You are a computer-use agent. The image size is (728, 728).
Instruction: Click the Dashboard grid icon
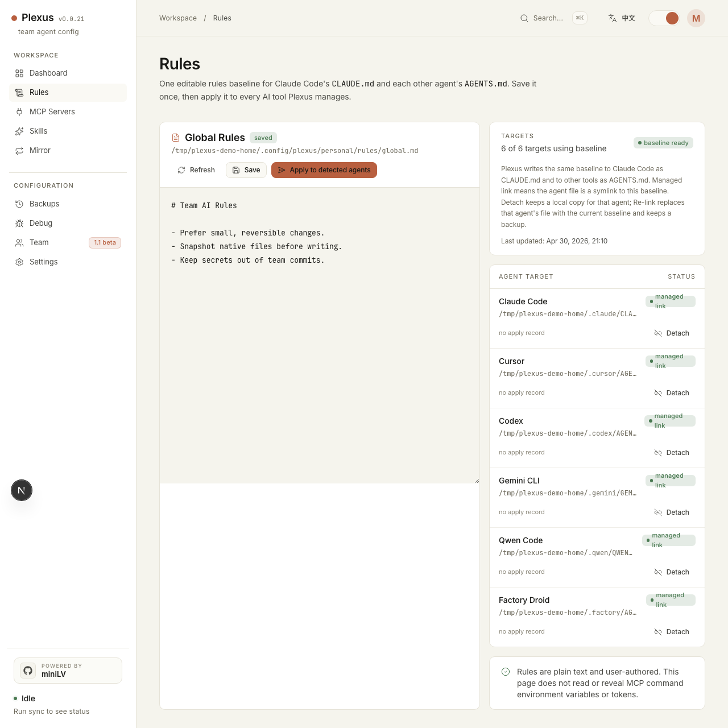tap(19, 73)
